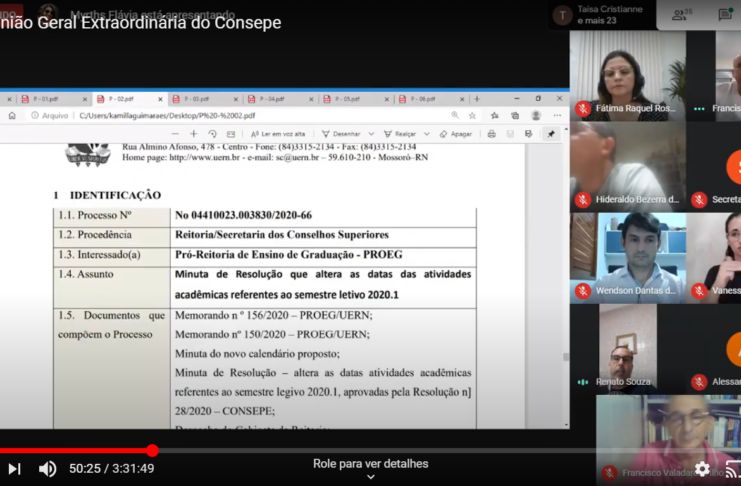Click 'Minuta do novo calendário proposto' line
The image size is (741, 486).
[258, 354]
